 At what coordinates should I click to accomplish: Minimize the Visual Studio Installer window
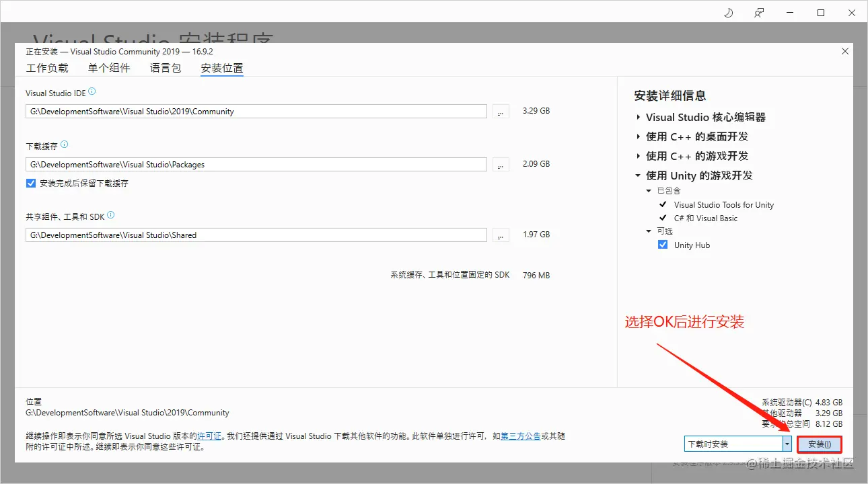click(x=790, y=13)
